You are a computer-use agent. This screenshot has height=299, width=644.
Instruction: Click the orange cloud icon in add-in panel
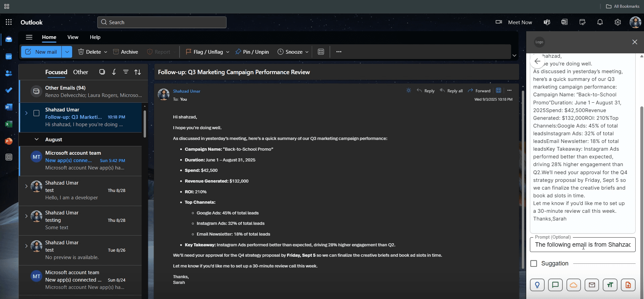(574, 285)
